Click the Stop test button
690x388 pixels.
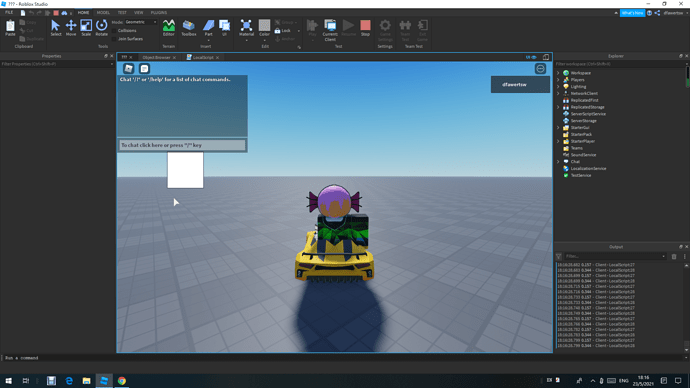(x=365, y=28)
